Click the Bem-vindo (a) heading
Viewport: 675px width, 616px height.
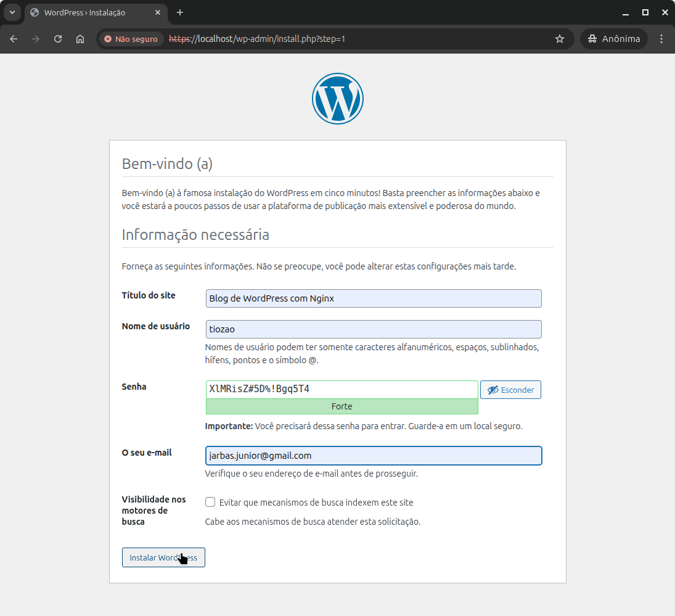[x=167, y=164]
